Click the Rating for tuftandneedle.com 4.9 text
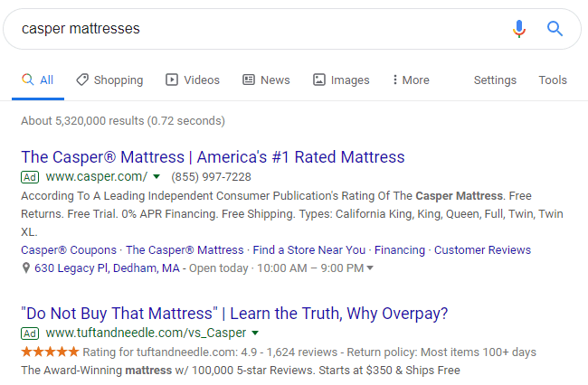588x385 pixels. point(309,352)
